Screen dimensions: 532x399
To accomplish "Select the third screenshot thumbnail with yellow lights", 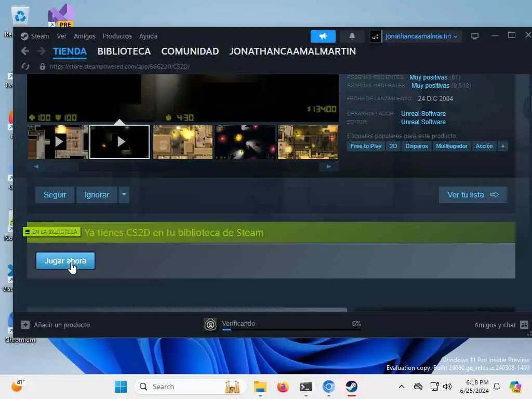I will coord(183,142).
